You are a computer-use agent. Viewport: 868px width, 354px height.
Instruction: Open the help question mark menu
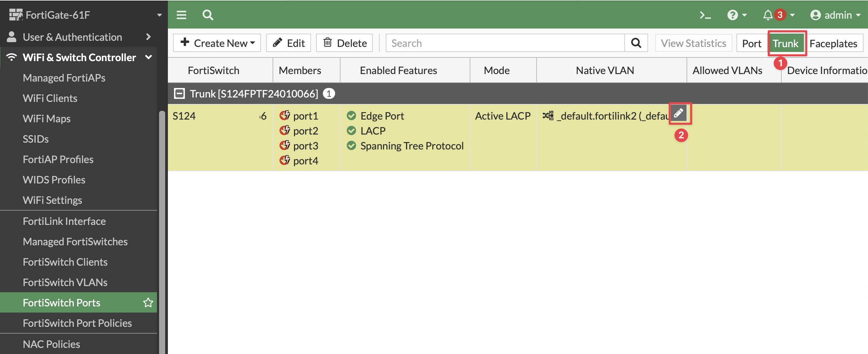737,15
